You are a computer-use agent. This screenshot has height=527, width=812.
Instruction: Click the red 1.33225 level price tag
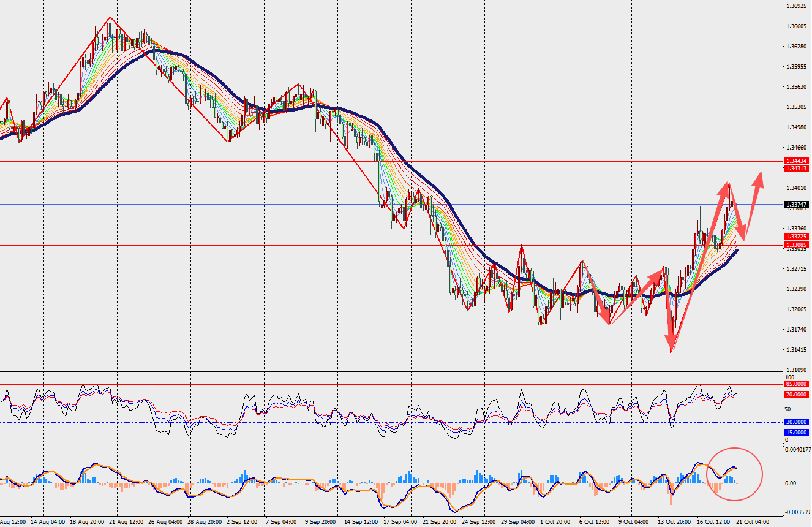pyautogui.click(x=797, y=236)
